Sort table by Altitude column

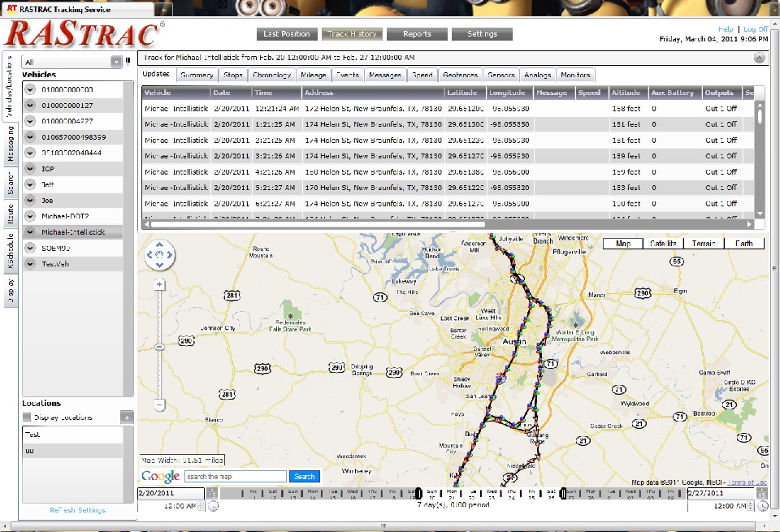tap(629, 93)
